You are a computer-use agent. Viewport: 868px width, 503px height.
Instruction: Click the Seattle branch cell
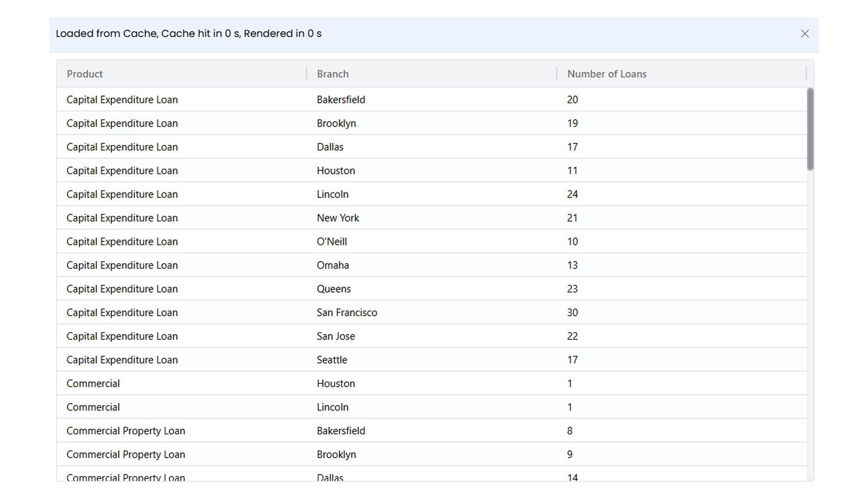coord(332,360)
